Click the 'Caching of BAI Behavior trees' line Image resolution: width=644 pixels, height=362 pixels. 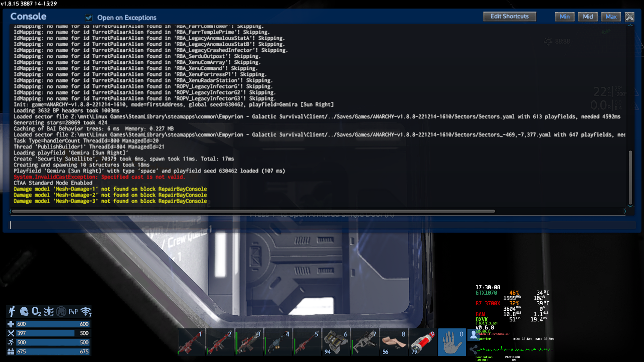[x=94, y=129]
